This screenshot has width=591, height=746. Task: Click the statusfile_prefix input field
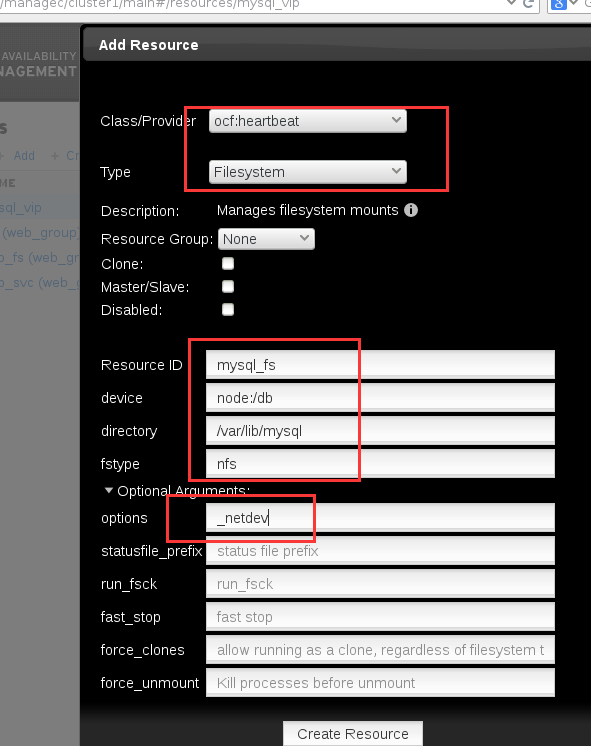point(380,551)
